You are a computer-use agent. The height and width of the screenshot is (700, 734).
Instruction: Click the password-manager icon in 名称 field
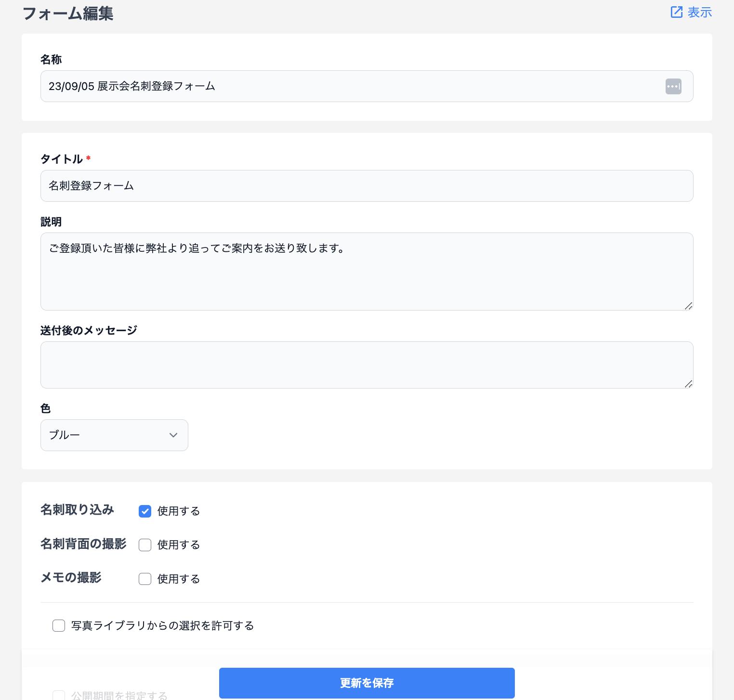[673, 87]
